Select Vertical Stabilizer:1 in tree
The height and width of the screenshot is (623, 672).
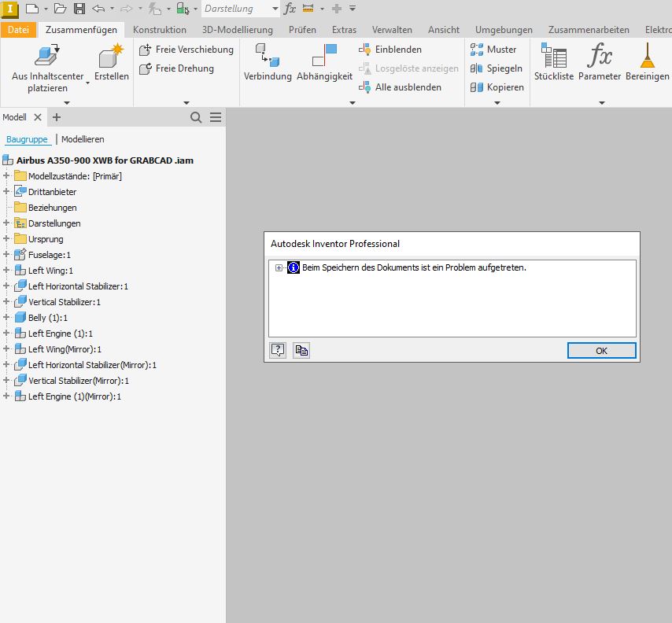pyautogui.click(x=57, y=302)
